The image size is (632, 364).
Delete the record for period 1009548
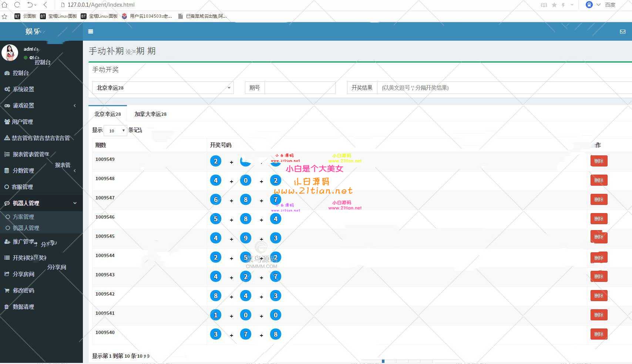599,180
